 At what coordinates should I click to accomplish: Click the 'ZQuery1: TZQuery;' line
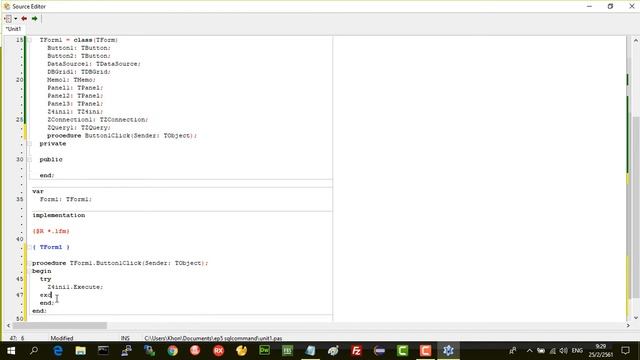(79, 128)
